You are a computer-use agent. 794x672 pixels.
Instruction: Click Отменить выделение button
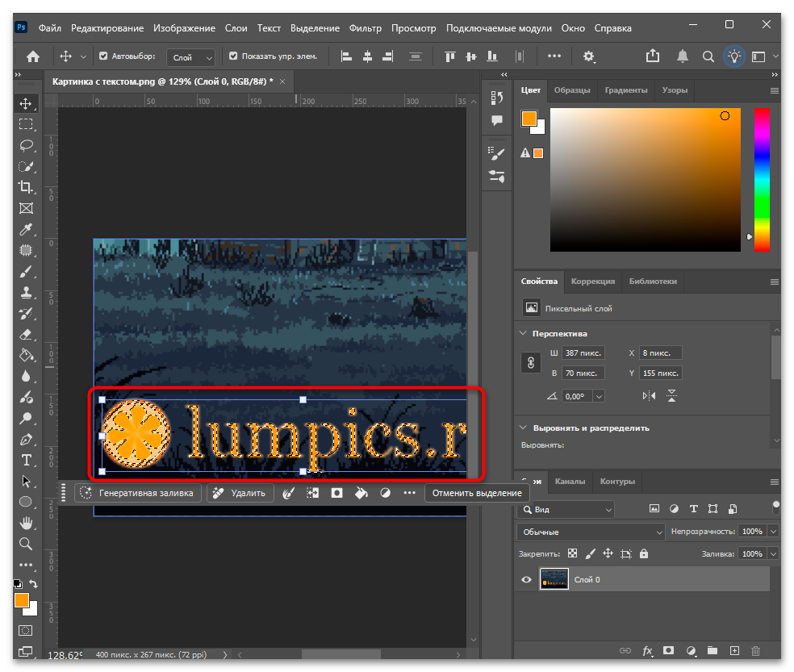477,493
